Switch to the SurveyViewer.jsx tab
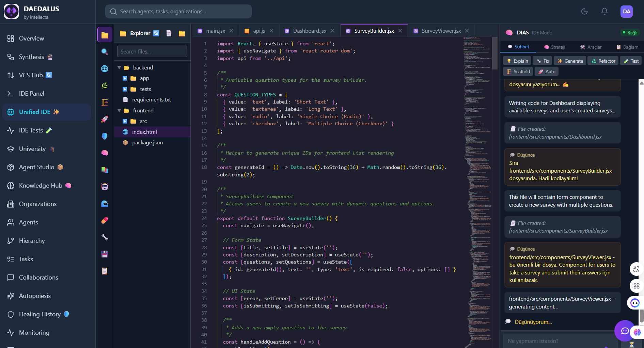644x348 pixels. click(x=441, y=31)
